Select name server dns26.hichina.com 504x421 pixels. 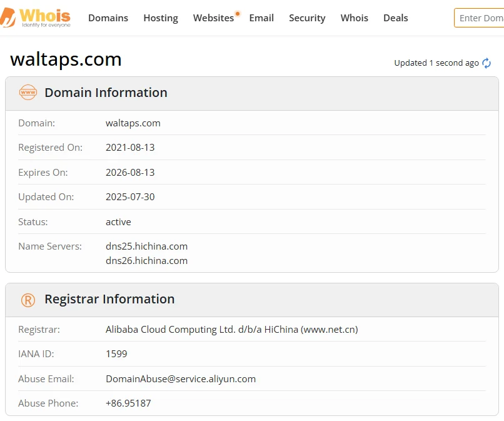(146, 261)
